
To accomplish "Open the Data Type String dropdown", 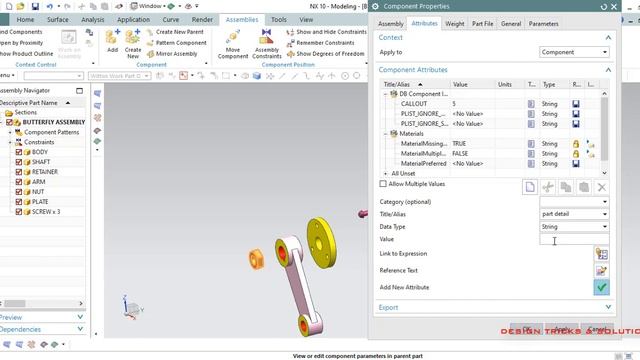I will click(x=574, y=227).
